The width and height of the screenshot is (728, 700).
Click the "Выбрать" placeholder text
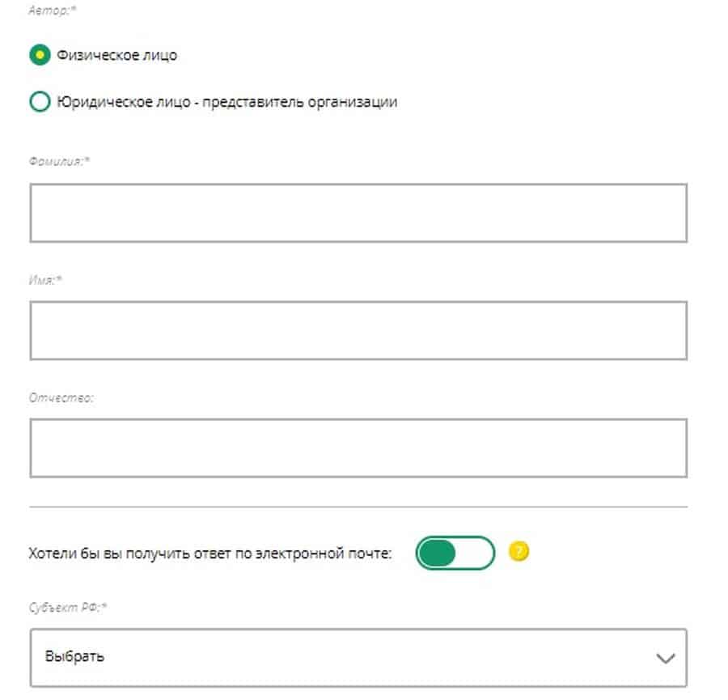coord(75,656)
